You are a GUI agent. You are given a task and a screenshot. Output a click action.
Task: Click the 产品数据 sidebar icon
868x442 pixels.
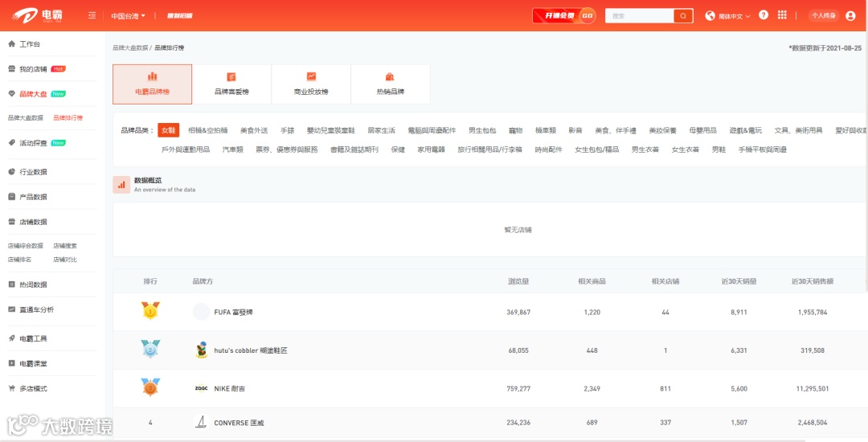pyautogui.click(x=11, y=196)
